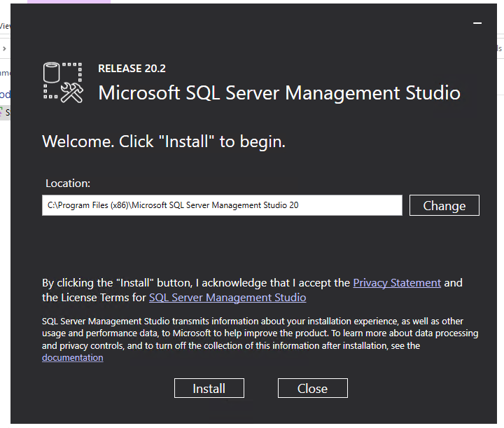Click the "Welcome. Click Install to begin." heading
504x428 pixels.
click(164, 141)
